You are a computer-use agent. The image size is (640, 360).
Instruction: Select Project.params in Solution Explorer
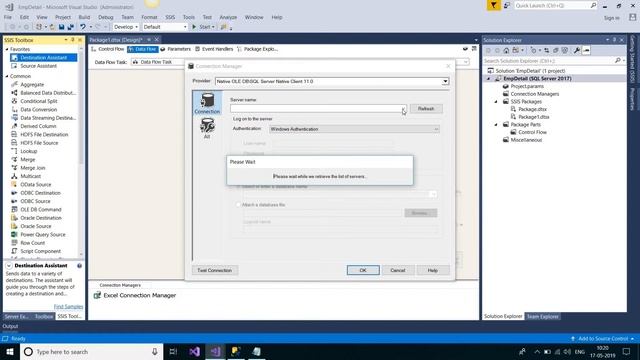[x=527, y=86]
